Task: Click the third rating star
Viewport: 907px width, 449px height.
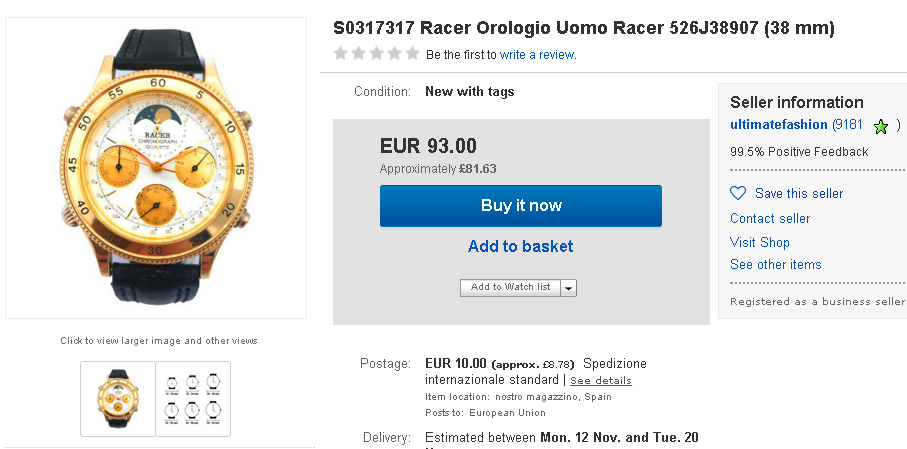Action: tap(376, 54)
